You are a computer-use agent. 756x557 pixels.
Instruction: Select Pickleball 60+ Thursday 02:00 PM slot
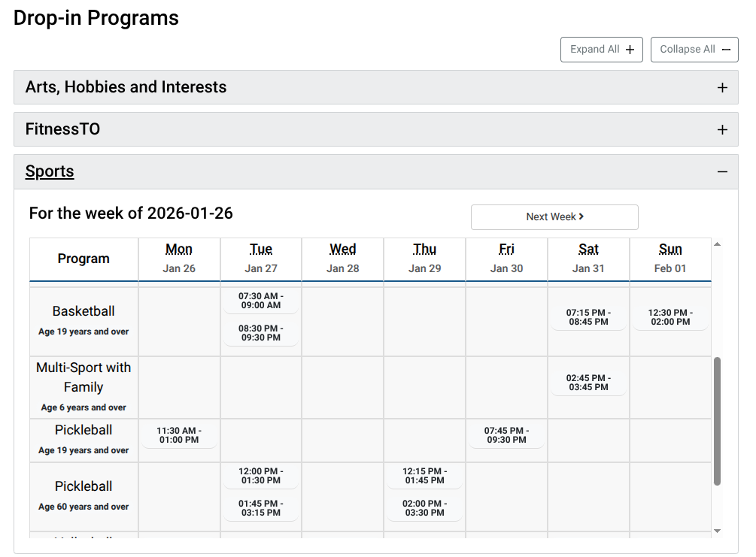[424, 508]
